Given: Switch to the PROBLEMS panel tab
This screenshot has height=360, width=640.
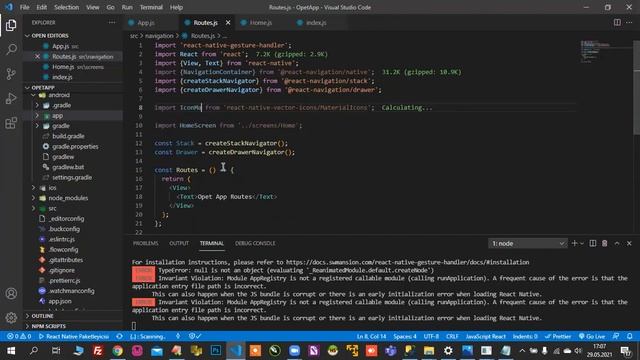Looking at the screenshot, I should [x=145, y=243].
